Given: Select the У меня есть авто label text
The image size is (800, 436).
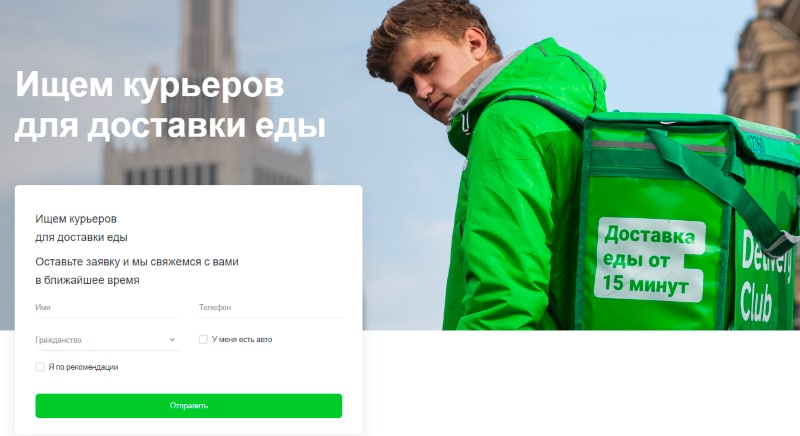Looking at the screenshot, I should pos(242,339).
